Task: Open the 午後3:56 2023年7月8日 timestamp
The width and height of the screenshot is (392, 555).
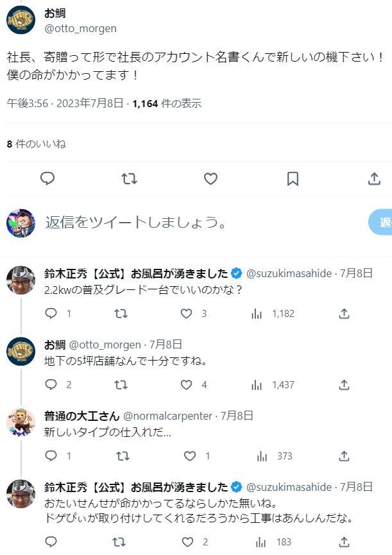Action: 65,103
